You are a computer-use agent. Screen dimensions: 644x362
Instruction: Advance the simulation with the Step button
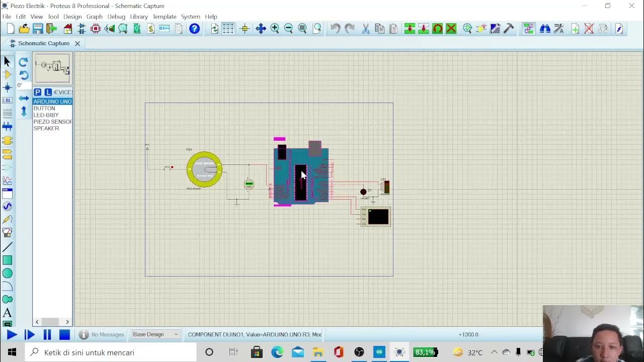point(30,335)
